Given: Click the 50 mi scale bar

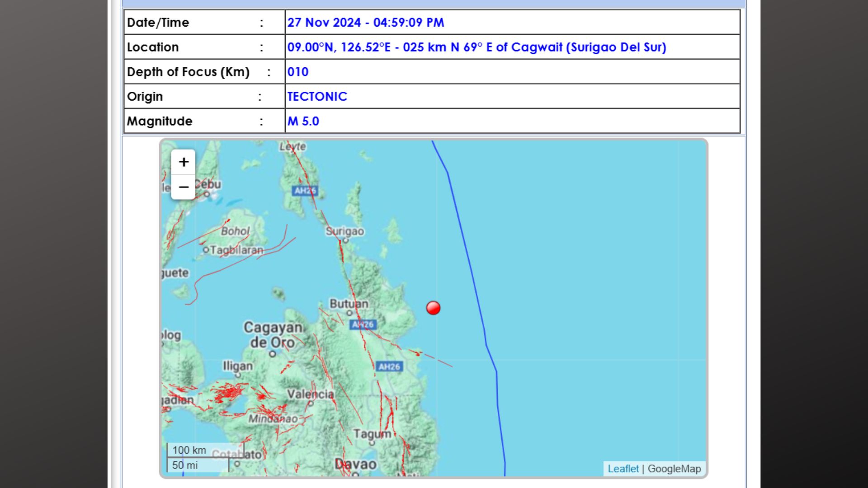Looking at the screenshot, I should click(x=198, y=465).
